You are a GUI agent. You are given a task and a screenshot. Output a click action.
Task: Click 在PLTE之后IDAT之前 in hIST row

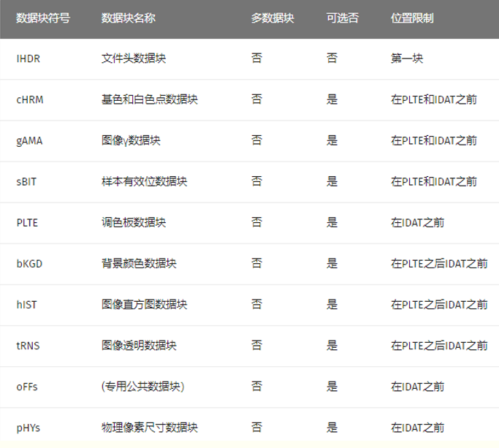(439, 305)
